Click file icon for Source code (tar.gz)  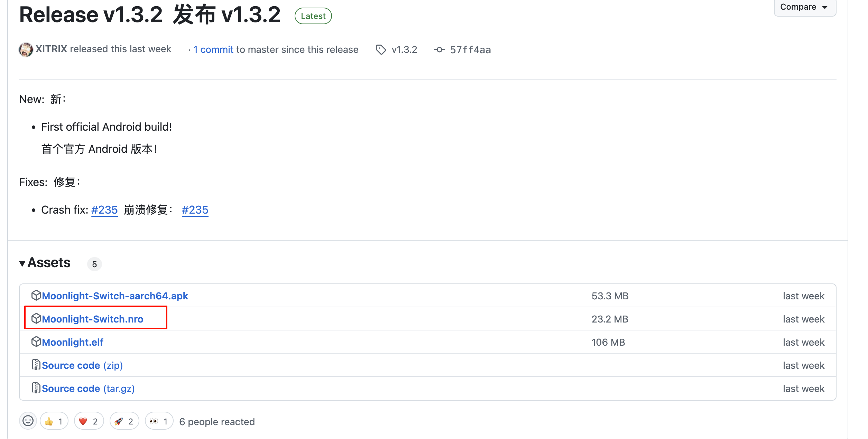pyautogui.click(x=36, y=388)
